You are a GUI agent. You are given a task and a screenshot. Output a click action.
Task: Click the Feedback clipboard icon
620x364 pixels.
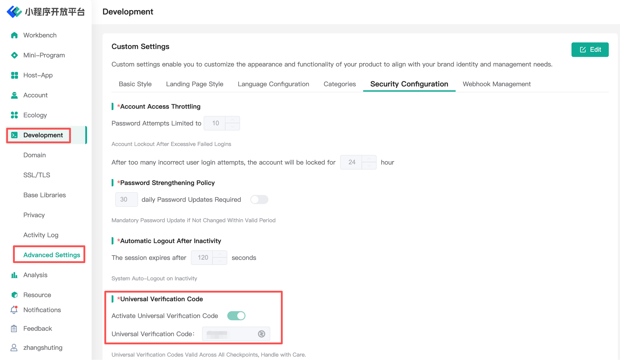14,328
